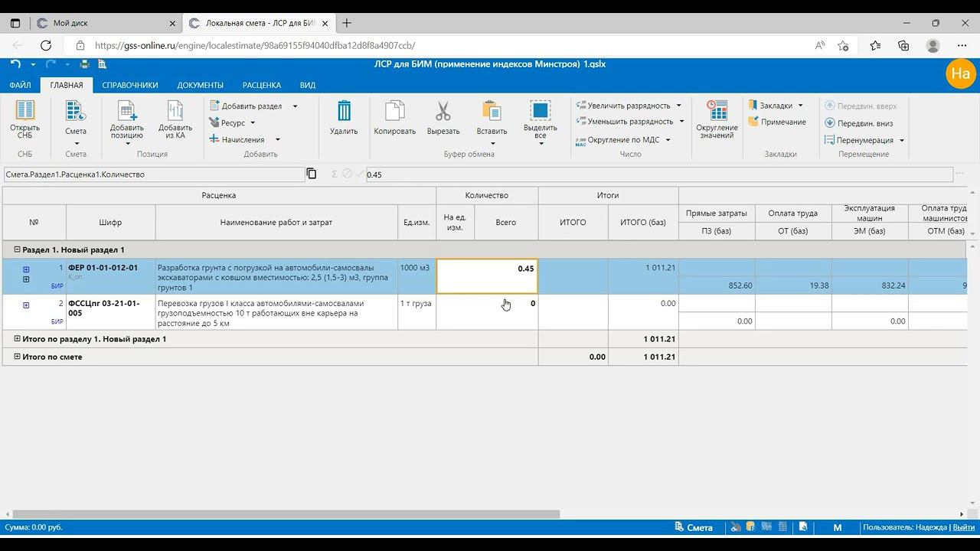This screenshot has height=551, width=980.
Task: Click Выделить все in the ribbon
Action: pyautogui.click(x=541, y=122)
